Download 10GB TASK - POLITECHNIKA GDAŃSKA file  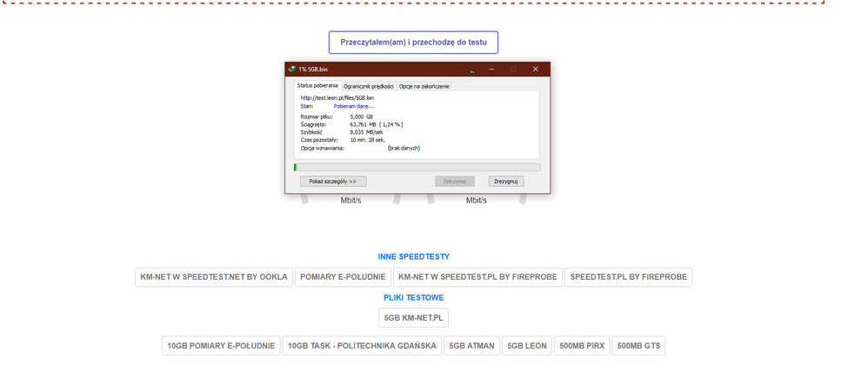tap(362, 346)
